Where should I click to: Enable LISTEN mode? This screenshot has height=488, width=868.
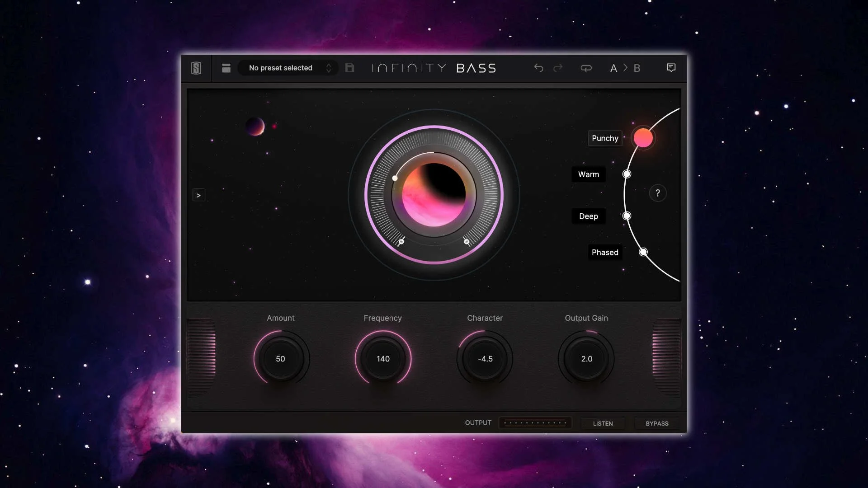(x=603, y=423)
